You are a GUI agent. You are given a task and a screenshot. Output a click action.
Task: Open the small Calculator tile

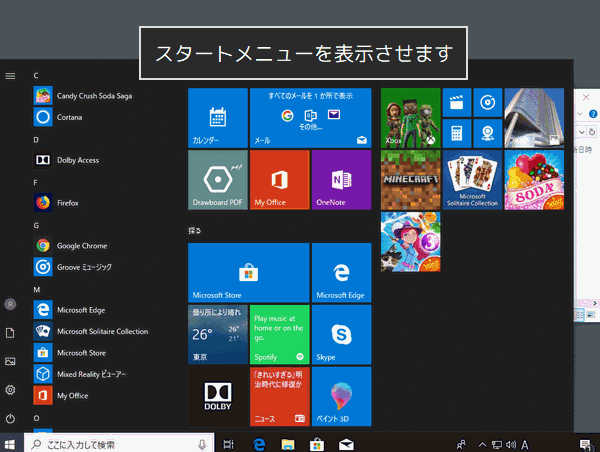click(x=456, y=131)
